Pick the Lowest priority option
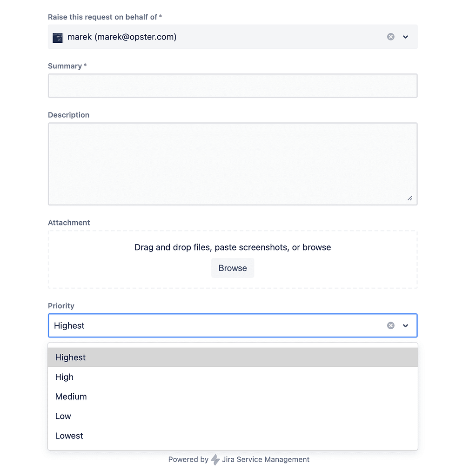476x476 pixels. (233, 436)
